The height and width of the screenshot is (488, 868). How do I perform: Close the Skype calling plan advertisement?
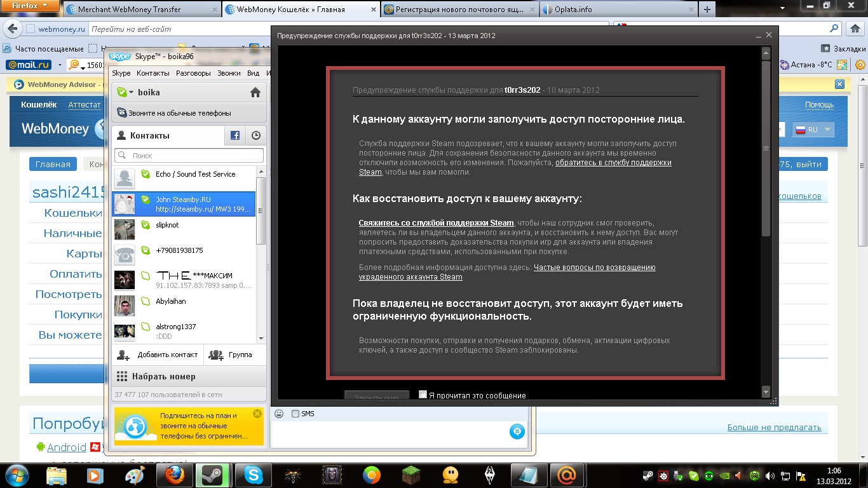(x=257, y=414)
